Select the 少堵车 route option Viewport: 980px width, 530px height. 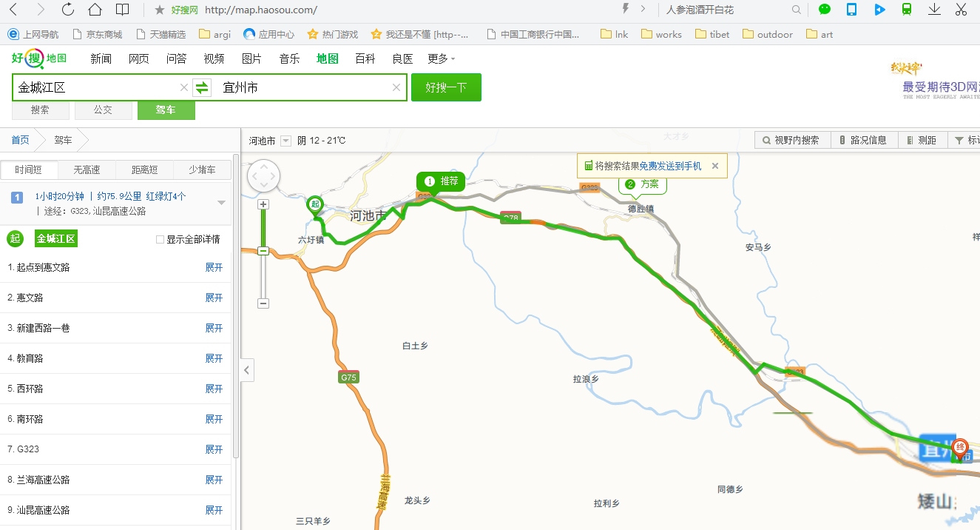click(x=202, y=170)
